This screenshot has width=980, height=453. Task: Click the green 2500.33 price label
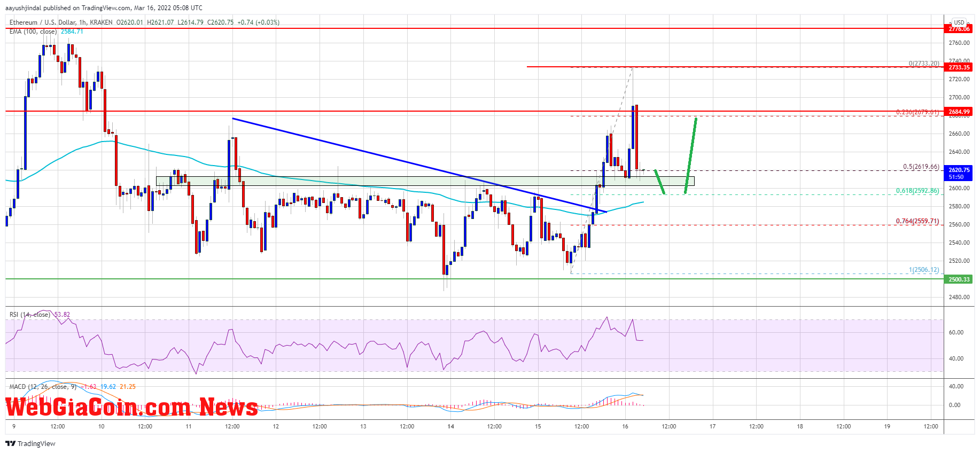pyautogui.click(x=959, y=279)
